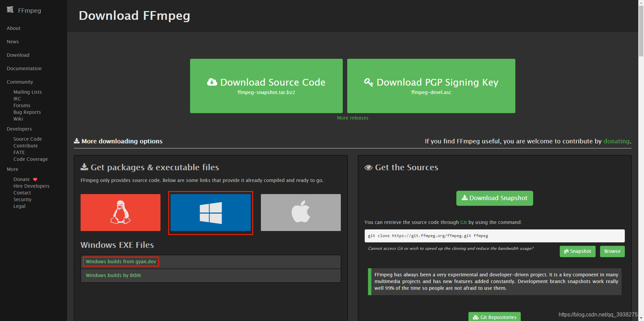The width and height of the screenshot is (644, 321).
Task: Click the cloud download icon on Download Source Code
Action: pyautogui.click(x=212, y=82)
